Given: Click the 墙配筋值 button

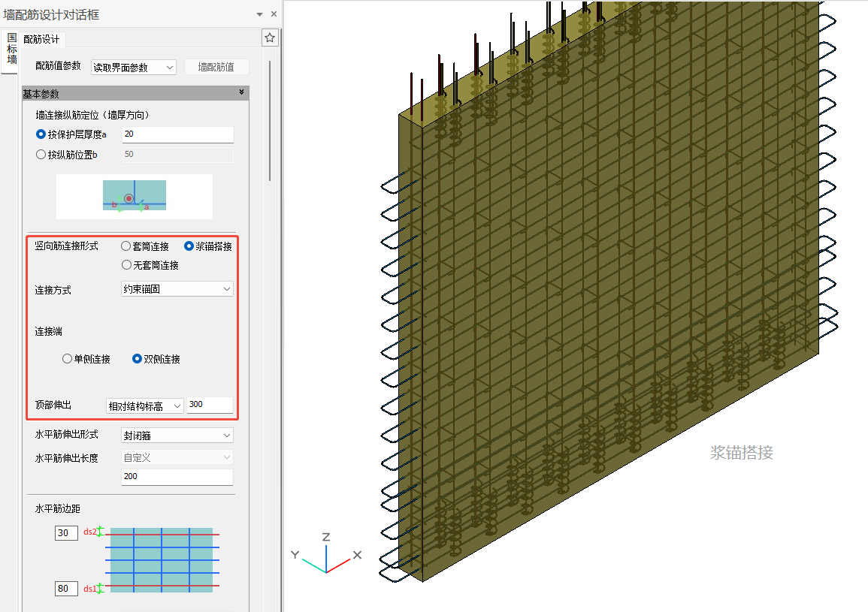Looking at the screenshot, I should 216,67.
